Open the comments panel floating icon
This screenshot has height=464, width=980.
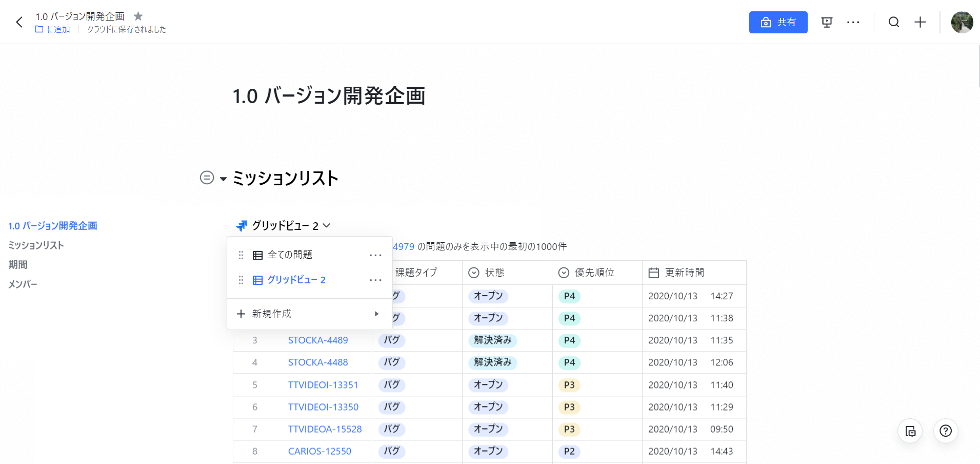pyautogui.click(x=910, y=431)
